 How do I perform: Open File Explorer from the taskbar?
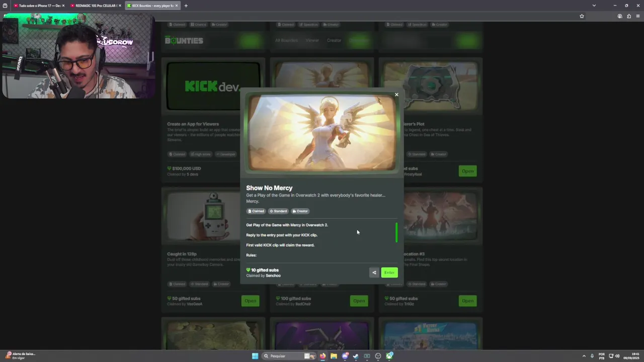[334, 356]
